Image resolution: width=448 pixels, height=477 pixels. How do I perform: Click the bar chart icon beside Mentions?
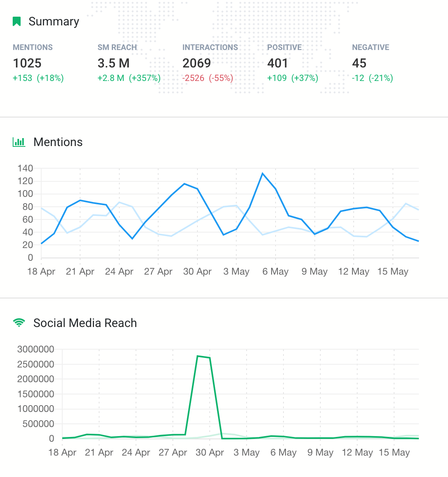pos(19,142)
